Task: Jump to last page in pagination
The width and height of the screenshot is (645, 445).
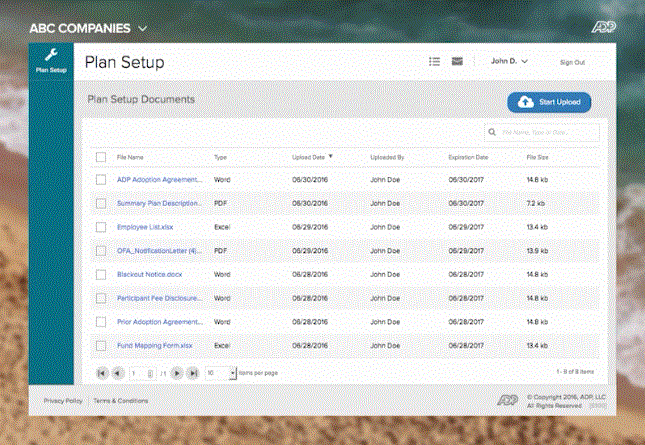Action: [191, 372]
